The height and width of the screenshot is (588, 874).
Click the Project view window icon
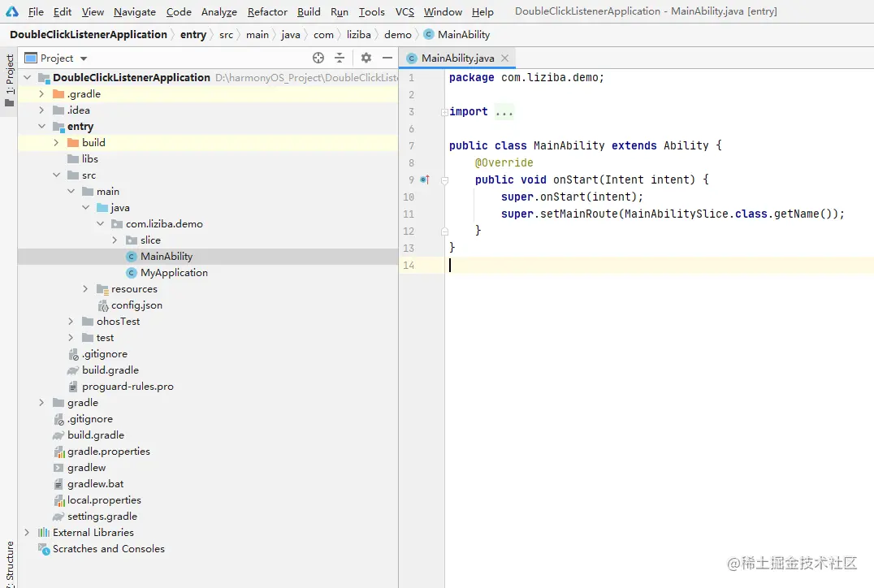[x=31, y=58]
